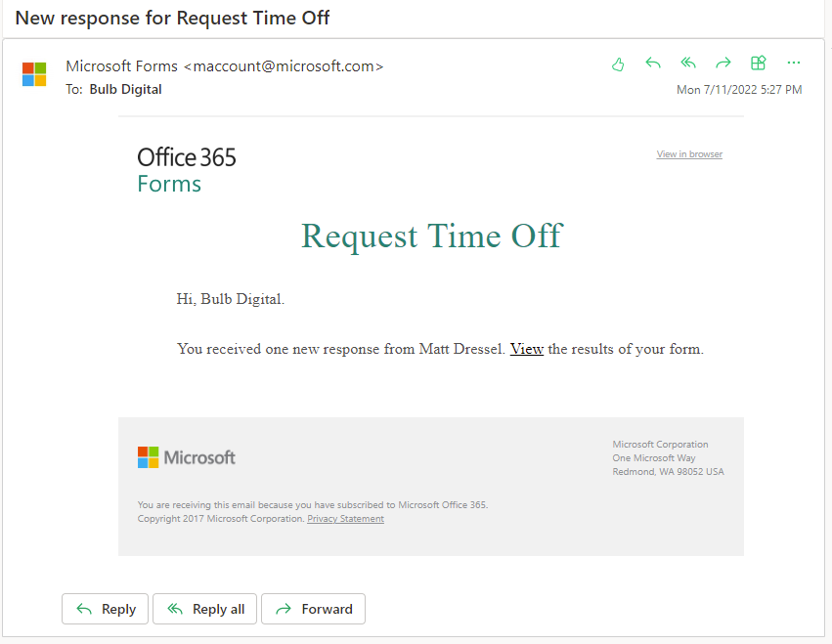This screenshot has width=832, height=644.
Task: Follow the "View" link for form results
Action: (527, 349)
